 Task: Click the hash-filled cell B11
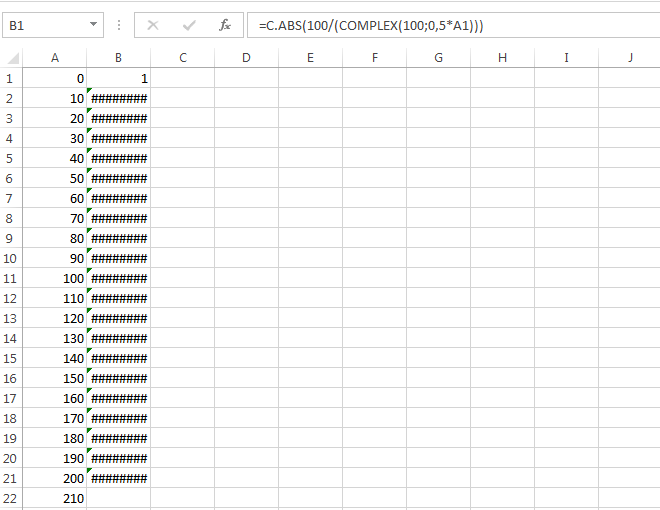118,278
